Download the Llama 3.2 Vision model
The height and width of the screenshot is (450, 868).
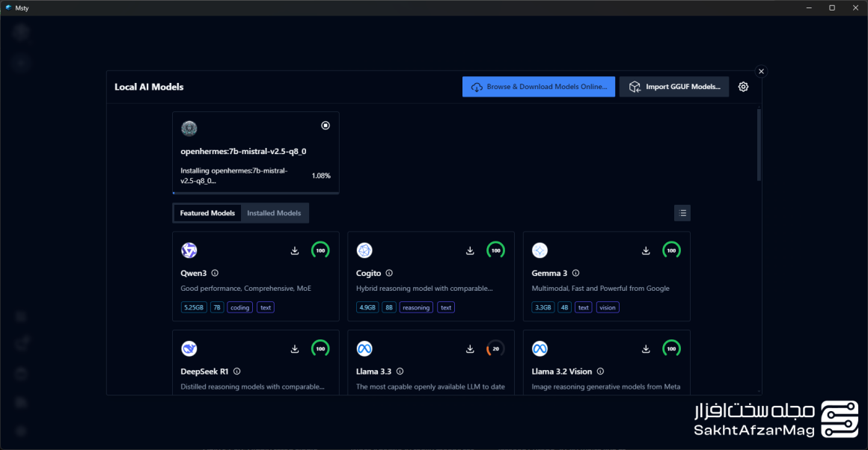coord(646,349)
